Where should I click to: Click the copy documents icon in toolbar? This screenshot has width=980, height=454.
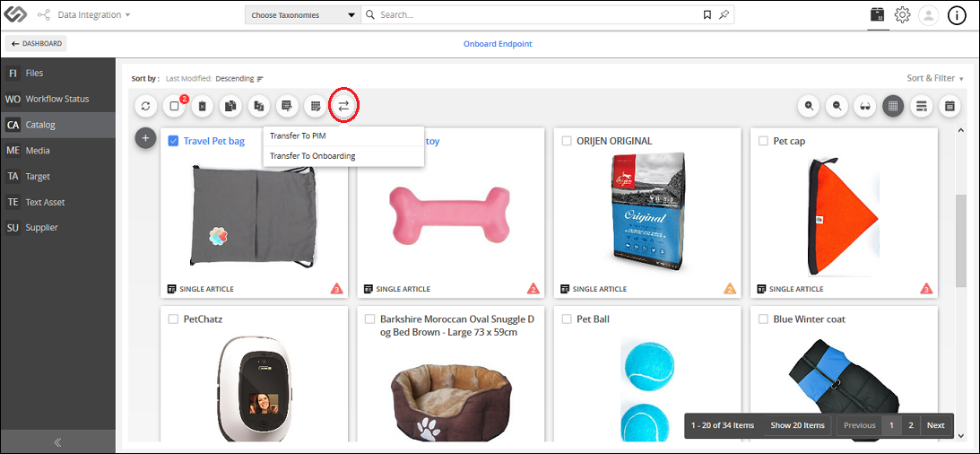pyautogui.click(x=230, y=106)
